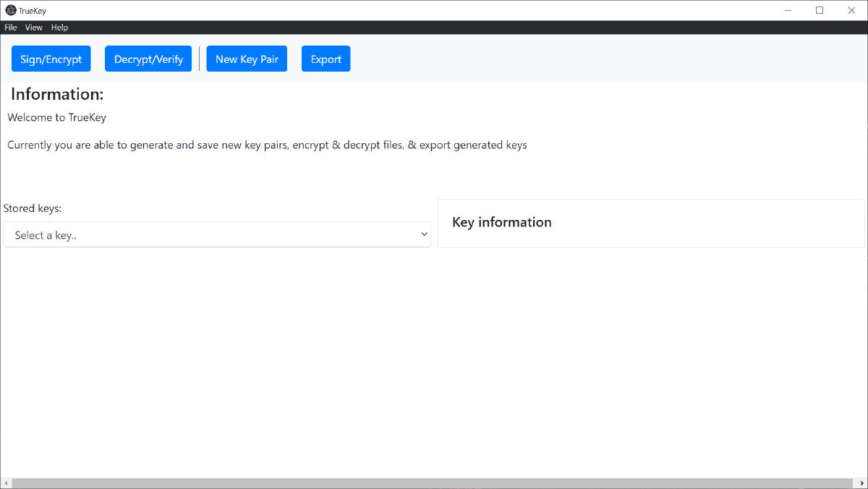The width and height of the screenshot is (868, 489).
Task: Click the scroll left arrow at bottom
Action: pyautogui.click(x=5, y=483)
